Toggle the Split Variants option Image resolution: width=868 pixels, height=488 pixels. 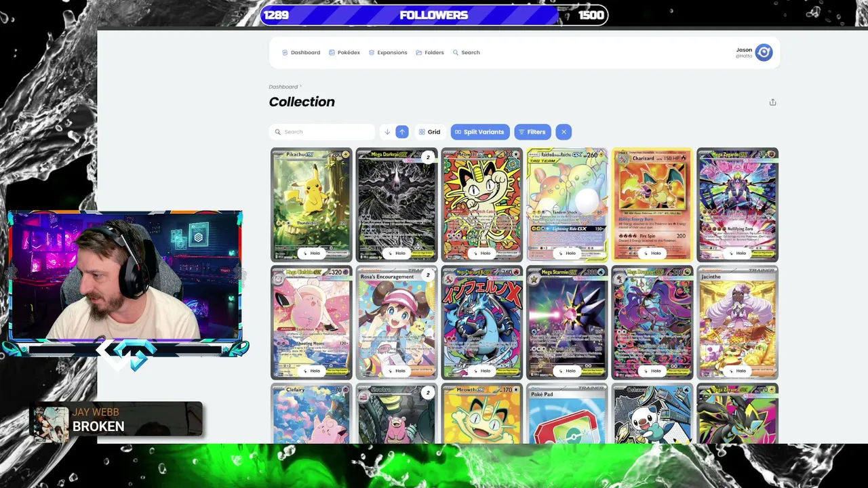pos(479,131)
